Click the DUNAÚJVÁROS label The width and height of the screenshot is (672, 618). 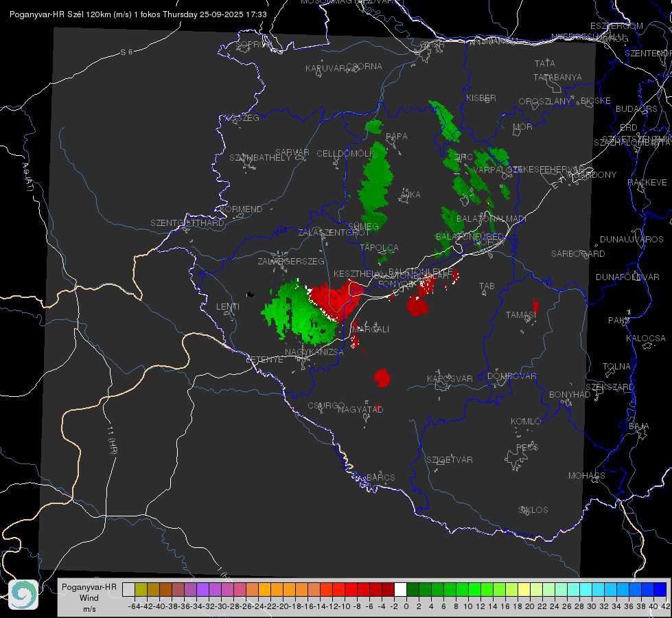click(632, 240)
